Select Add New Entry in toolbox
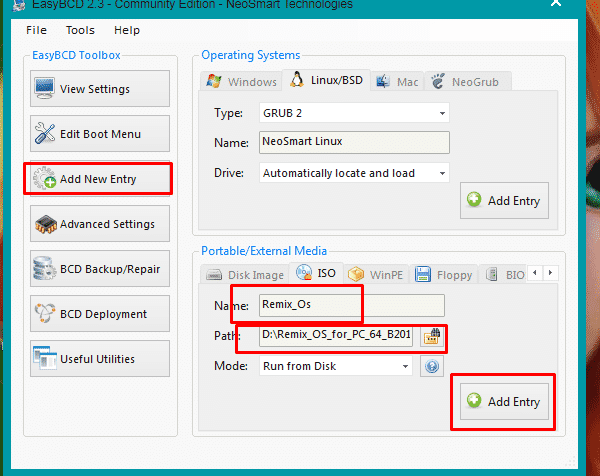 [x=100, y=179]
